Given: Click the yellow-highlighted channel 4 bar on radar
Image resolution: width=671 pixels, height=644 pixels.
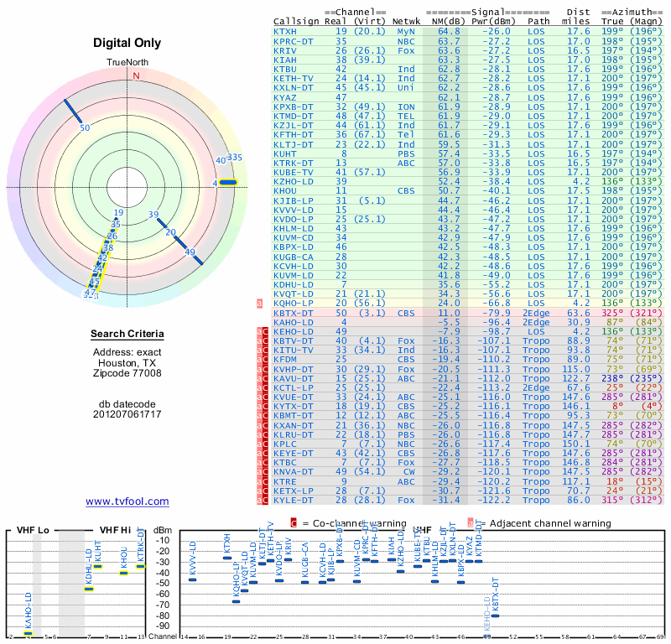Looking at the screenshot, I should [227, 183].
